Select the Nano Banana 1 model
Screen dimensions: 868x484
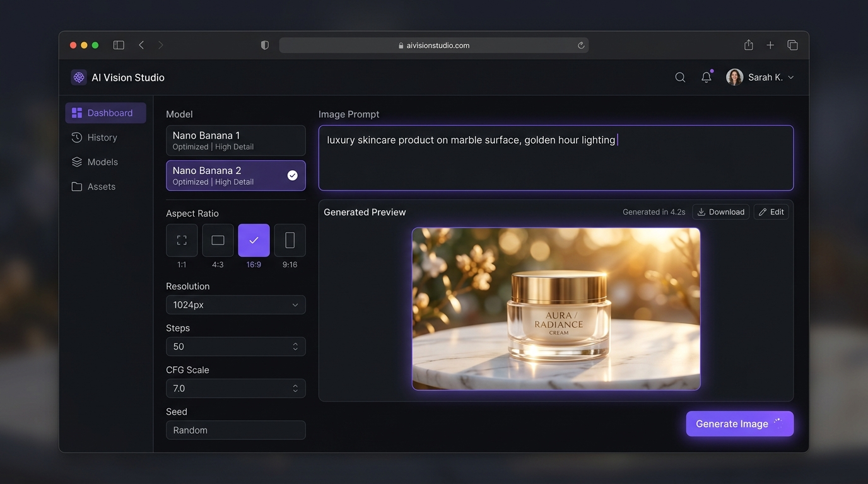[235, 141]
